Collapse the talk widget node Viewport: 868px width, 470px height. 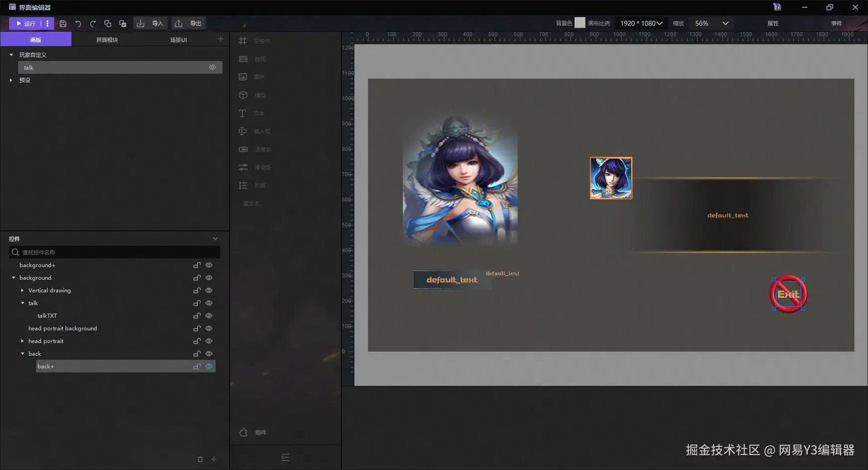pyautogui.click(x=22, y=303)
